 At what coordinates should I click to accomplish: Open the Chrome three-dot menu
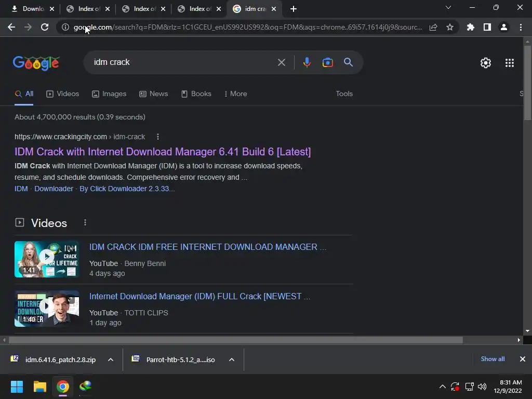(x=521, y=27)
